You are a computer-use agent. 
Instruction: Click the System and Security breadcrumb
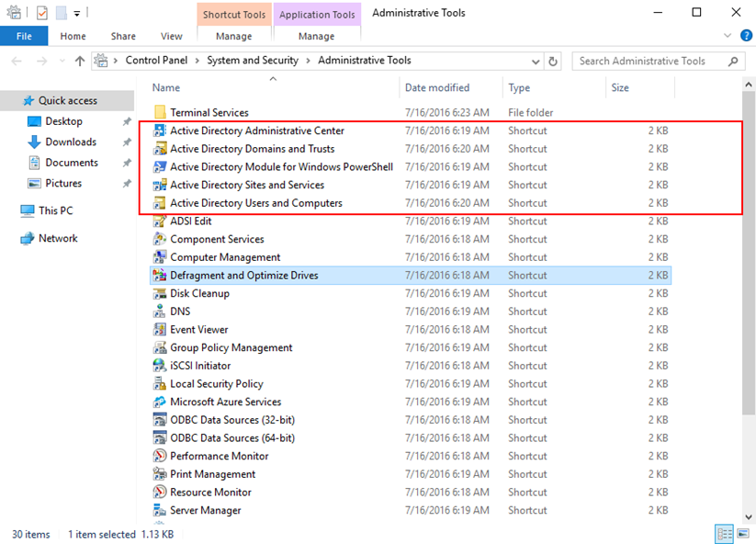pyautogui.click(x=253, y=61)
